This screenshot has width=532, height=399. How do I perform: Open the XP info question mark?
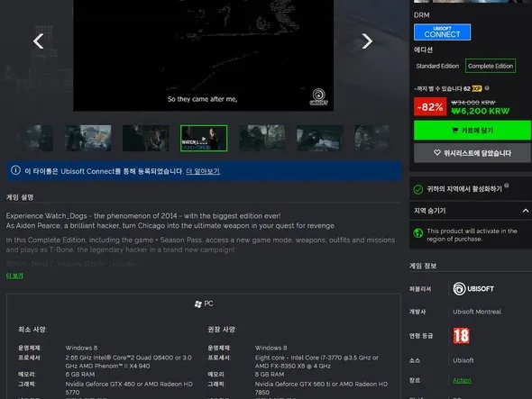tap(487, 88)
